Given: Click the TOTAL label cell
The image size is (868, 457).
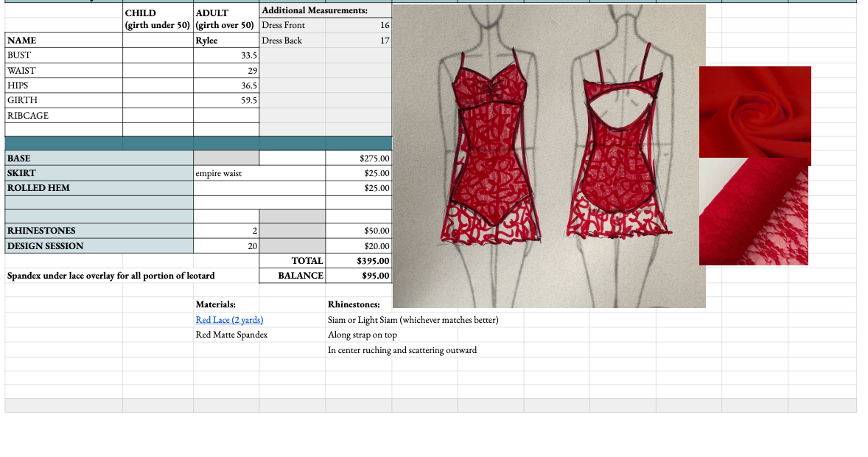Looking at the screenshot, I should click(x=293, y=261).
